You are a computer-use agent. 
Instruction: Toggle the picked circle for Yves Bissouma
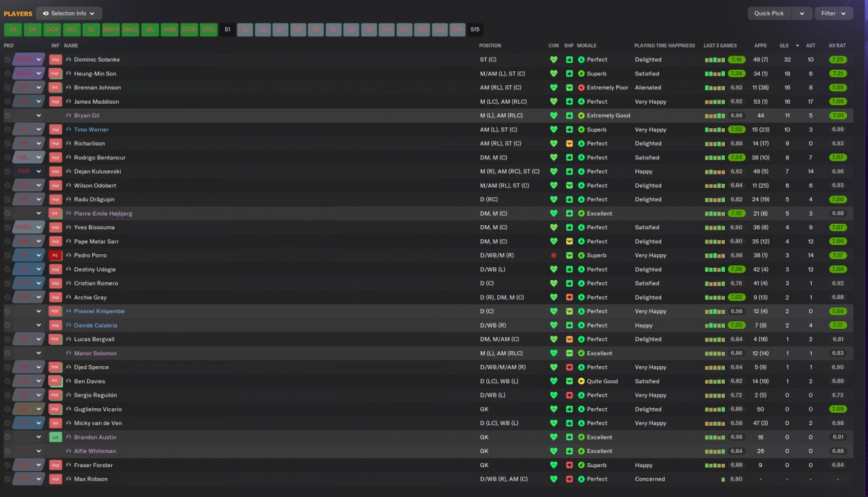click(7, 228)
